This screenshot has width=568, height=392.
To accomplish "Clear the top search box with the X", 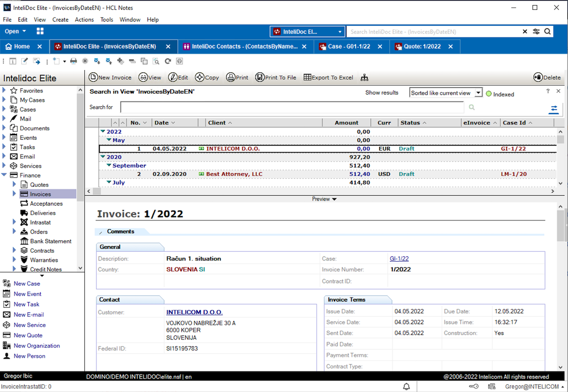I will [524, 31].
